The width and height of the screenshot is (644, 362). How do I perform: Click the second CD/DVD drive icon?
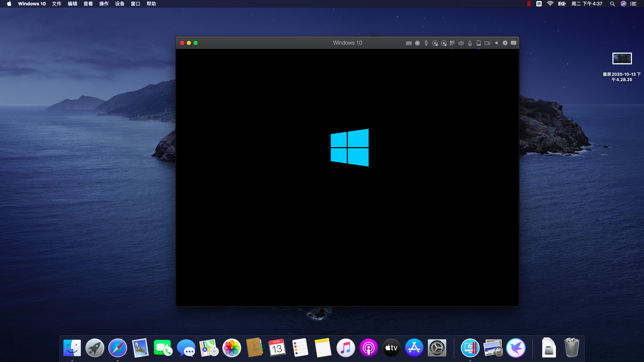tap(444, 43)
